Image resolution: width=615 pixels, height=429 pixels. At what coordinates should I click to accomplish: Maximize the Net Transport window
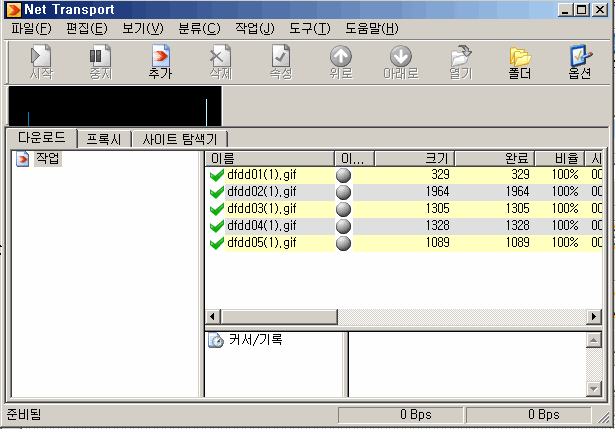pos(582,9)
